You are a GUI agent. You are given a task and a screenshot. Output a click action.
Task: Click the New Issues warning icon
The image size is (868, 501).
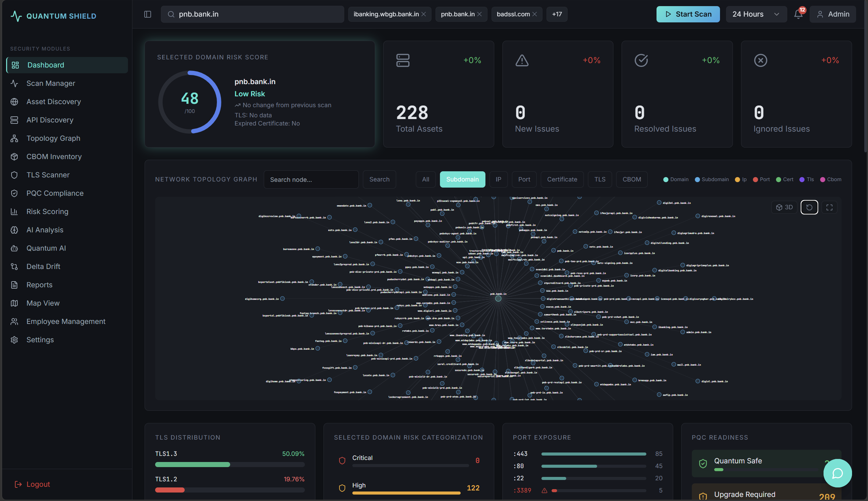coord(522,60)
